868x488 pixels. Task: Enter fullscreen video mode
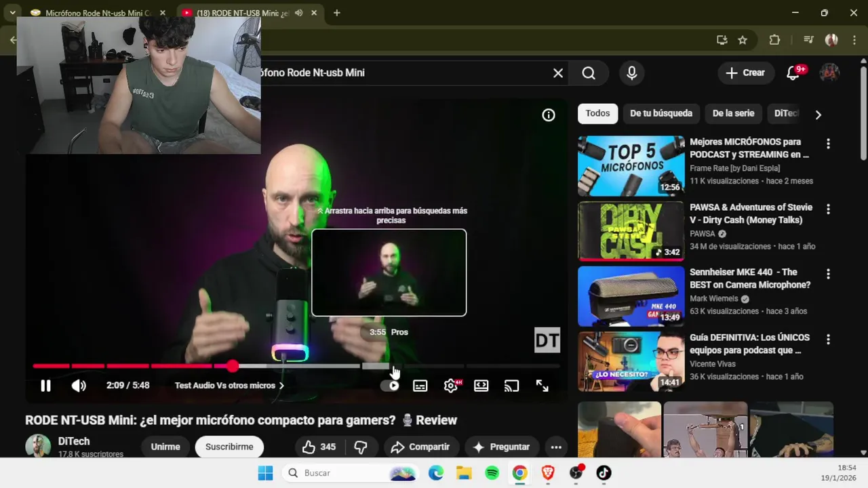(542, 386)
